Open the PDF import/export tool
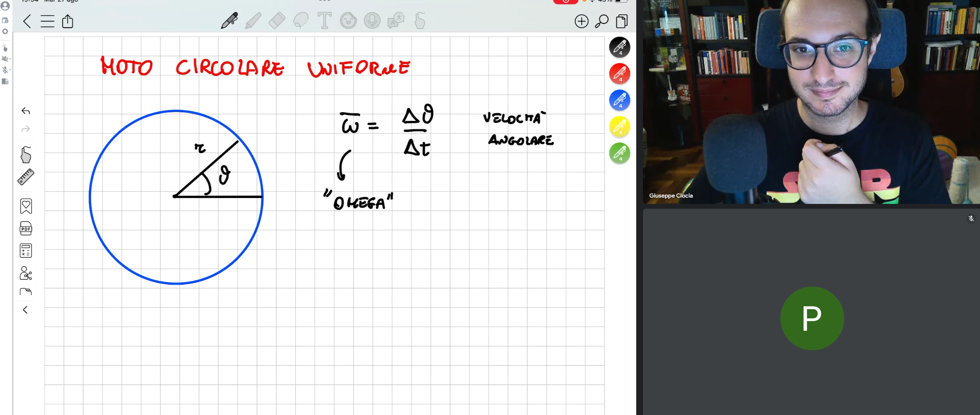 26,228
